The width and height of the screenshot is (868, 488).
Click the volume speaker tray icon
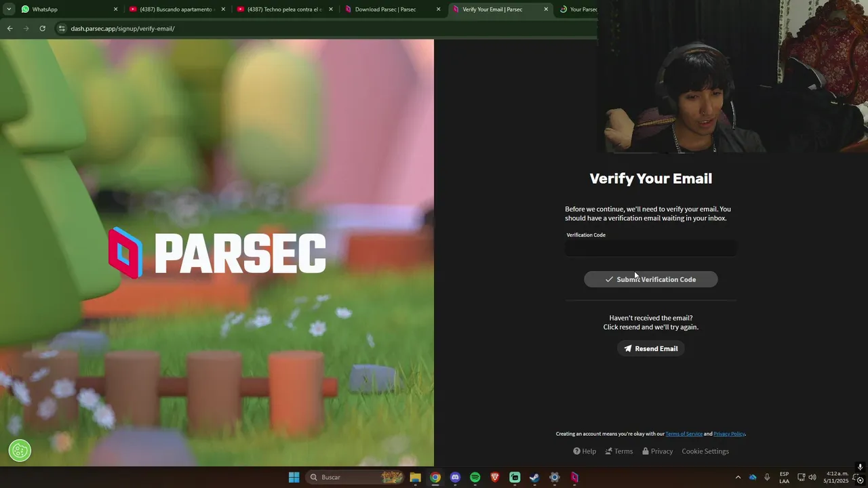click(812, 477)
